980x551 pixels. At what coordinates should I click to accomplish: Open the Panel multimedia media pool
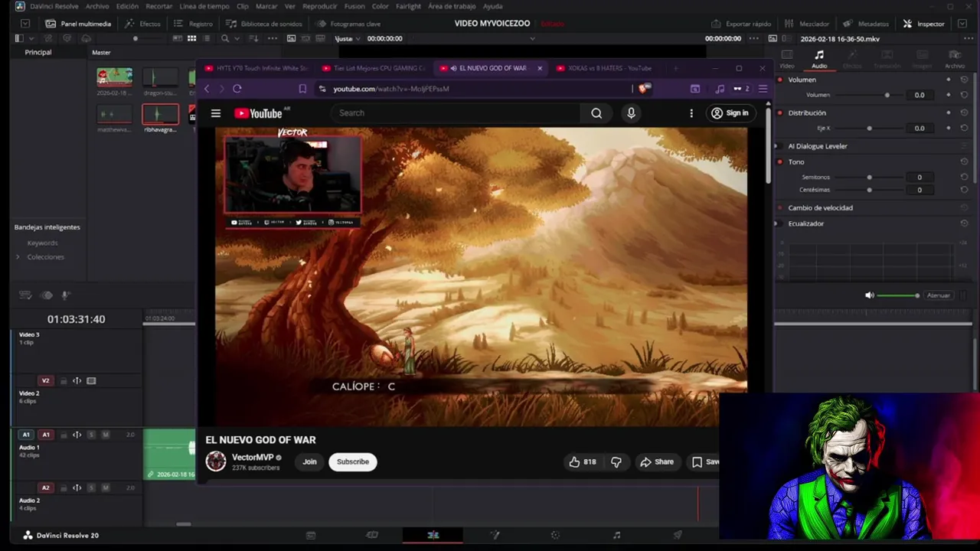[78, 24]
